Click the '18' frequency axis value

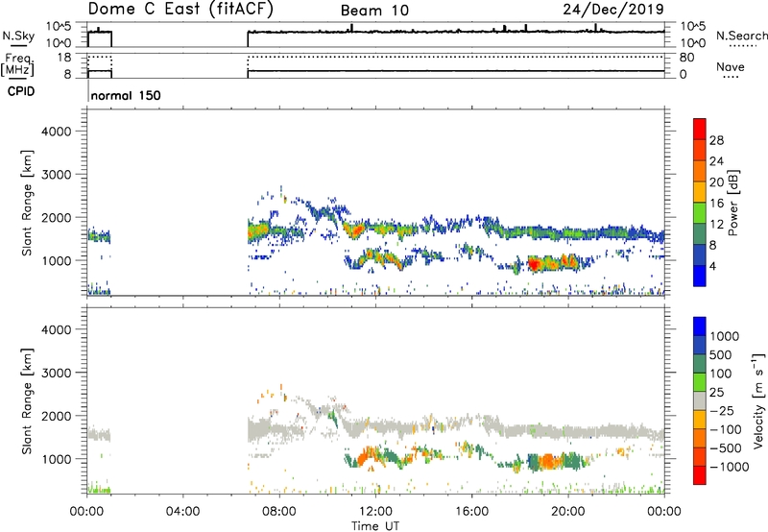[x=64, y=58]
